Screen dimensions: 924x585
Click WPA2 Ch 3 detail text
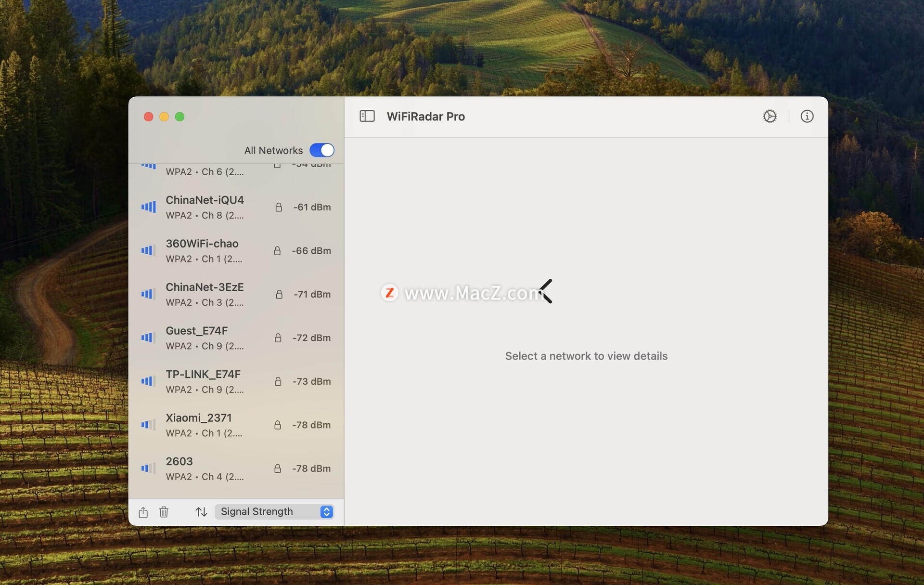pos(205,302)
